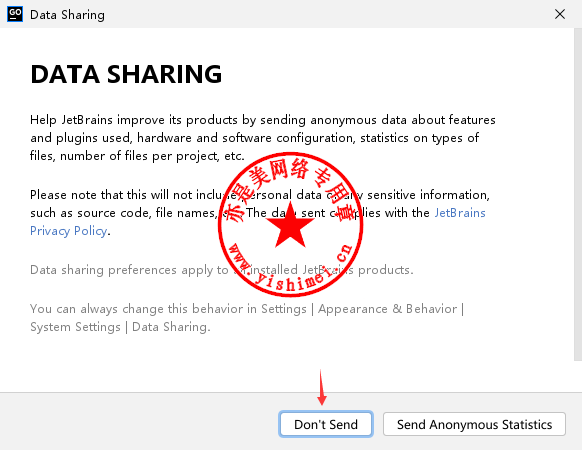Click the Data Sharing title bar text
The image size is (582, 450).
[x=67, y=15]
